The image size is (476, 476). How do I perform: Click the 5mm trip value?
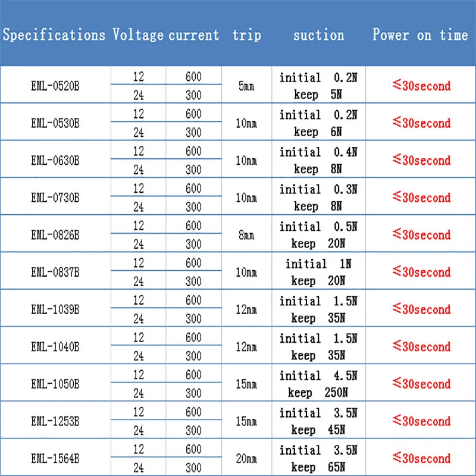(246, 86)
